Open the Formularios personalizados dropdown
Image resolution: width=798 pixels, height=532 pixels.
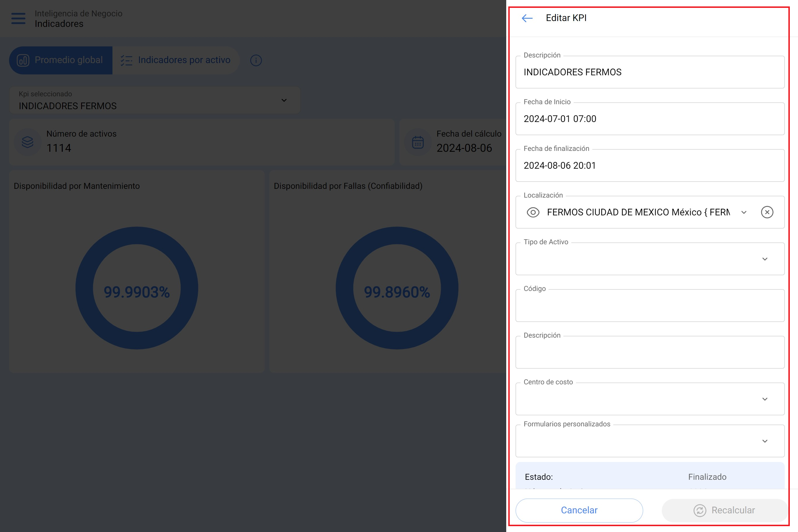pos(650,441)
